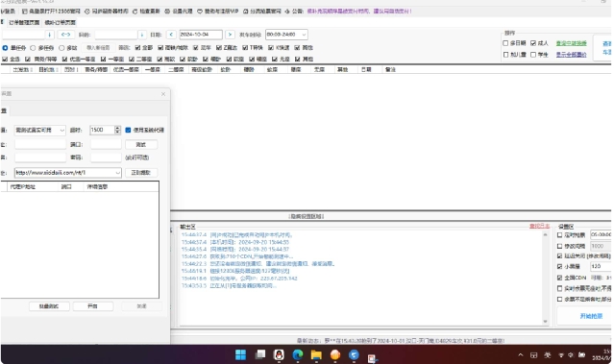
Task: Toggle the 成人 checkbox
Action: click(x=533, y=43)
